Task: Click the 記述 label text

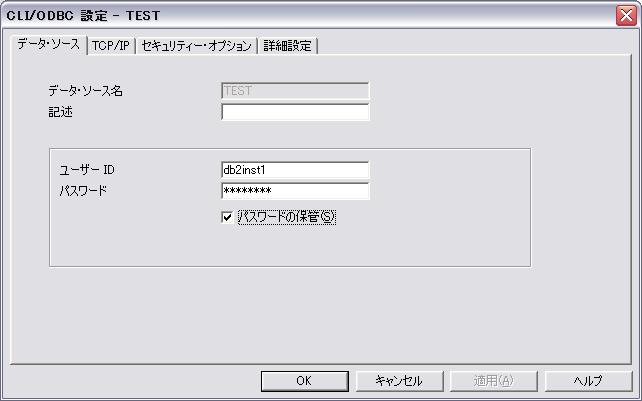Action: (61, 112)
